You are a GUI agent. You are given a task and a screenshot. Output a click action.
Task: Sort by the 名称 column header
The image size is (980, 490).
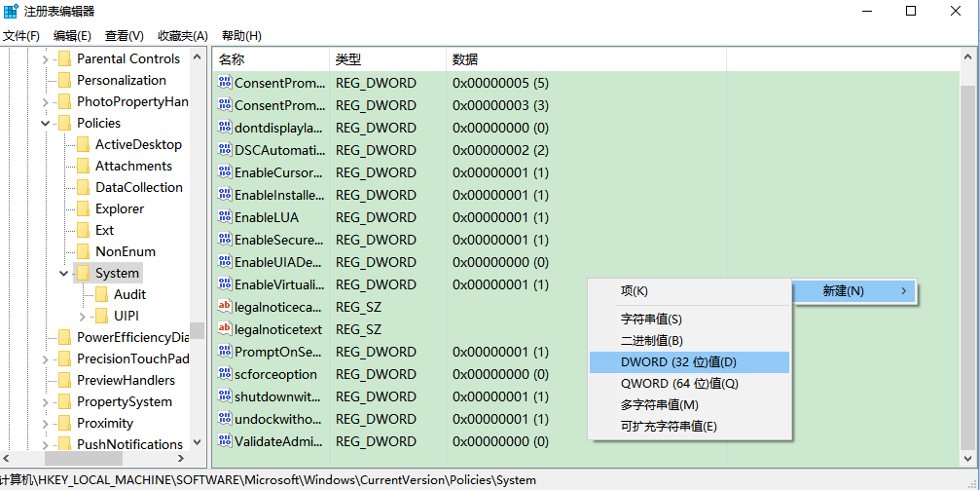click(x=271, y=59)
